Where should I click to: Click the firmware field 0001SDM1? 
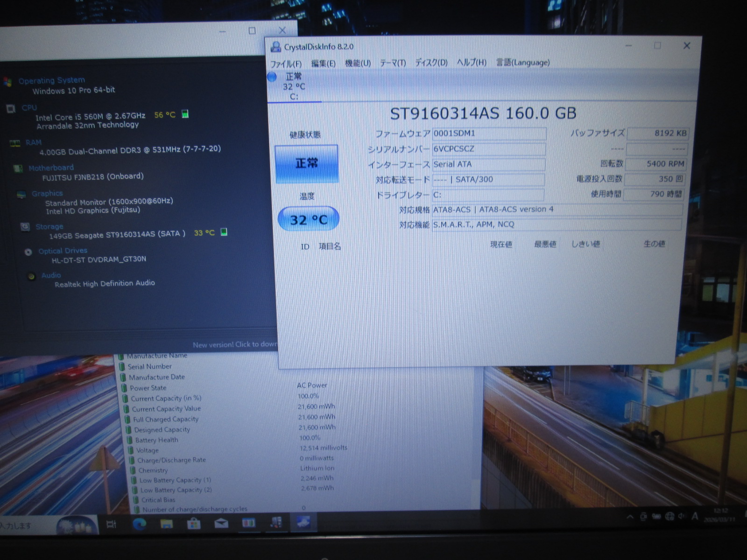tap(488, 133)
